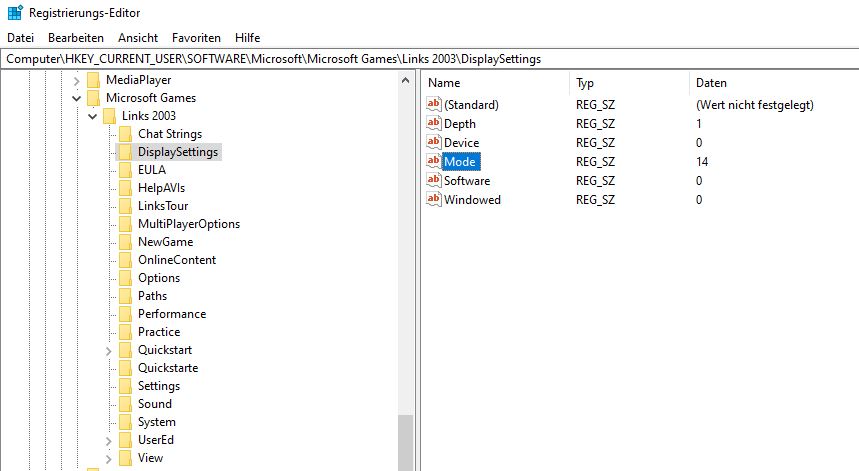Click the string icon beside Software
The image size is (859, 471).
click(433, 180)
